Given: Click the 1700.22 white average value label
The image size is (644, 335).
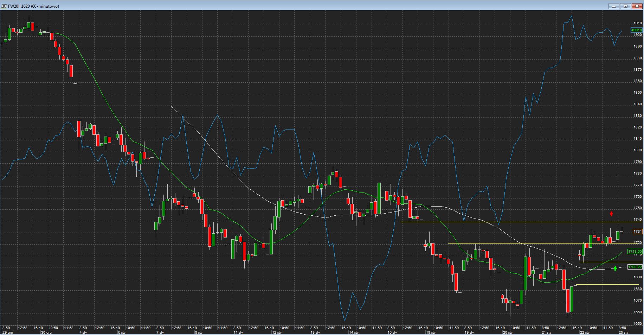Looking at the screenshot, I should click(x=635, y=267).
